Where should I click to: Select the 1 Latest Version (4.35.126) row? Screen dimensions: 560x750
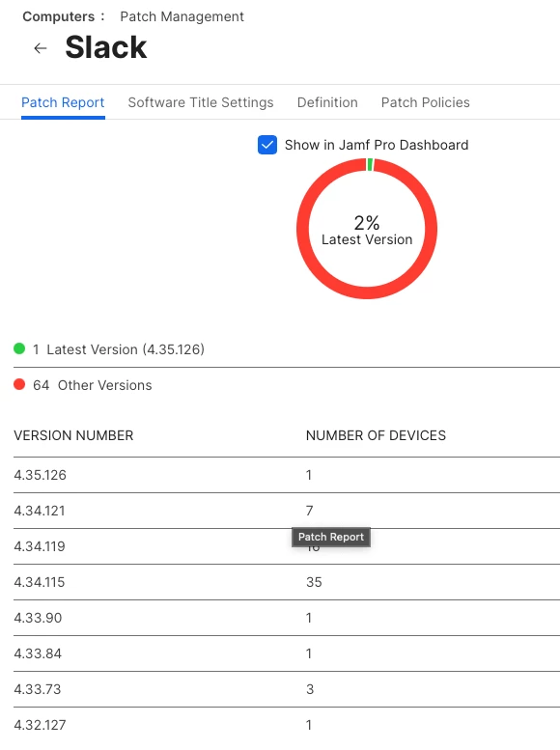click(286, 349)
